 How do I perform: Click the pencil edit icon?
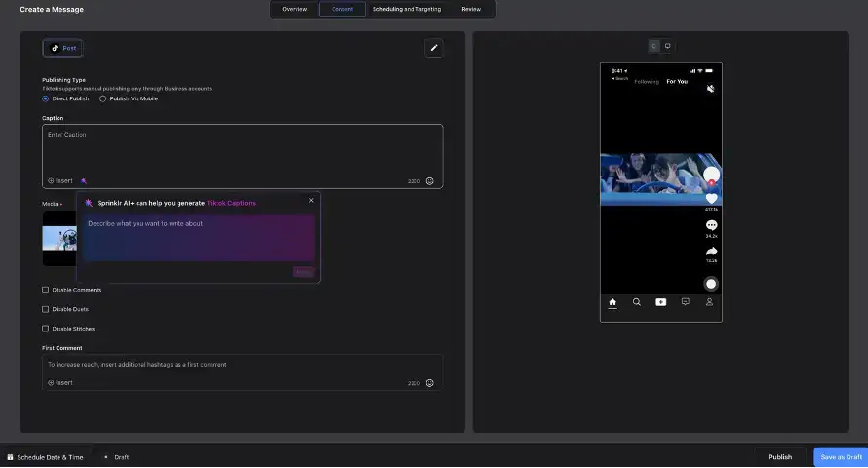click(434, 48)
